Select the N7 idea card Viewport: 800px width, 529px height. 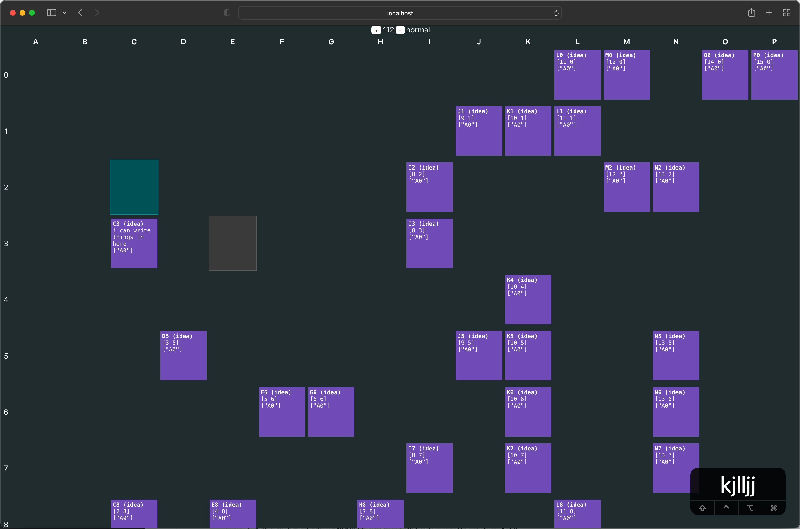tap(676, 468)
